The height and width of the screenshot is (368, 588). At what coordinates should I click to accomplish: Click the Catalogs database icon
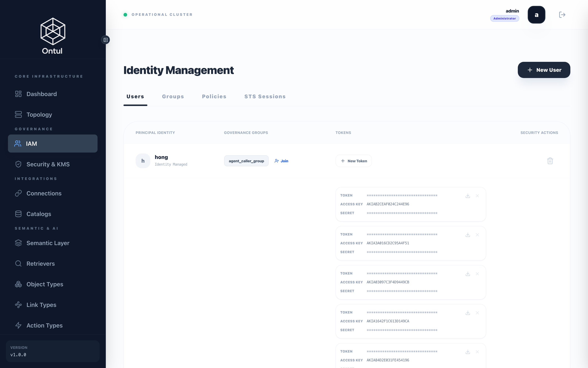coord(18,214)
